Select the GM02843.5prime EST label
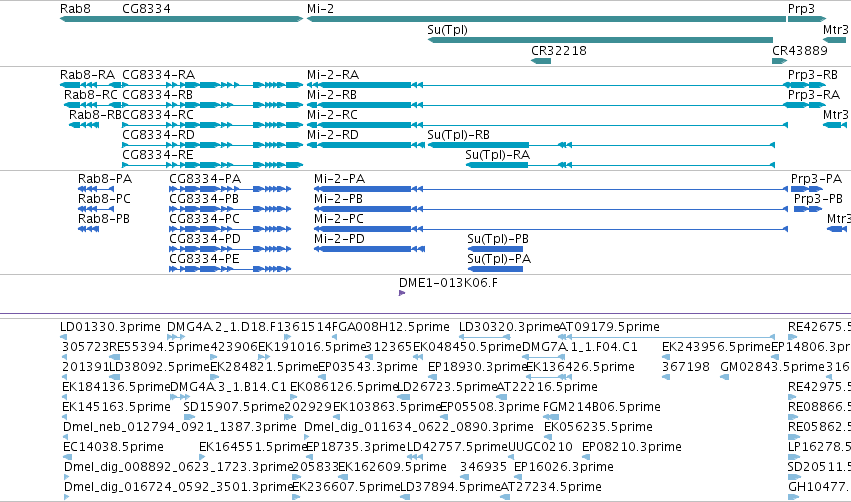This screenshot has height=502, width=851. click(x=772, y=367)
